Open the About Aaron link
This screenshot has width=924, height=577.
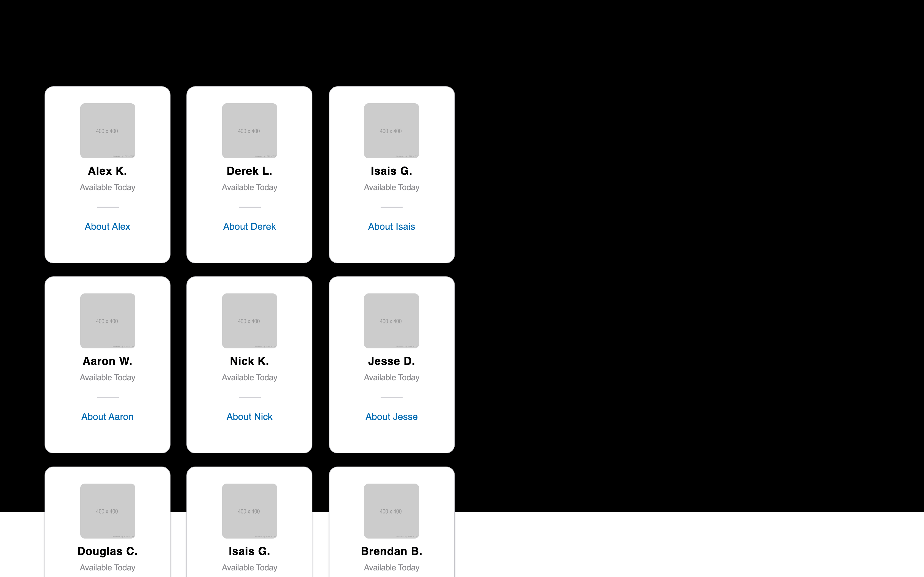(107, 416)
